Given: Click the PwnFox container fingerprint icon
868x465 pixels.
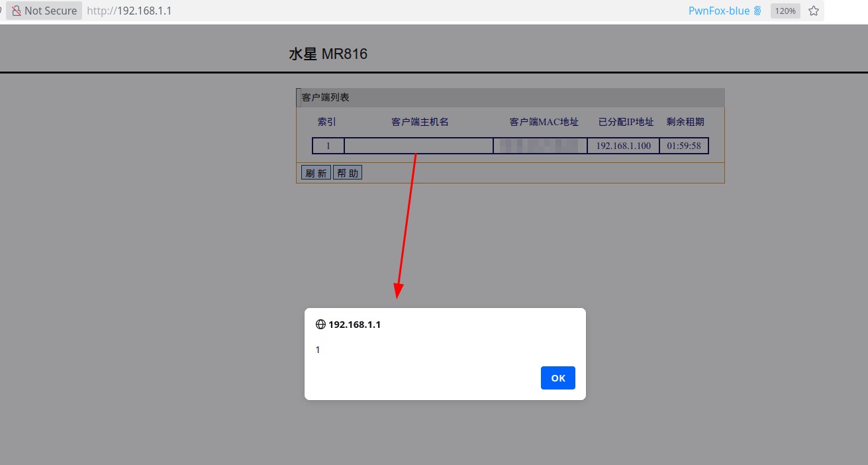Looking at the screenshot, I should click(x=757, y=11).
